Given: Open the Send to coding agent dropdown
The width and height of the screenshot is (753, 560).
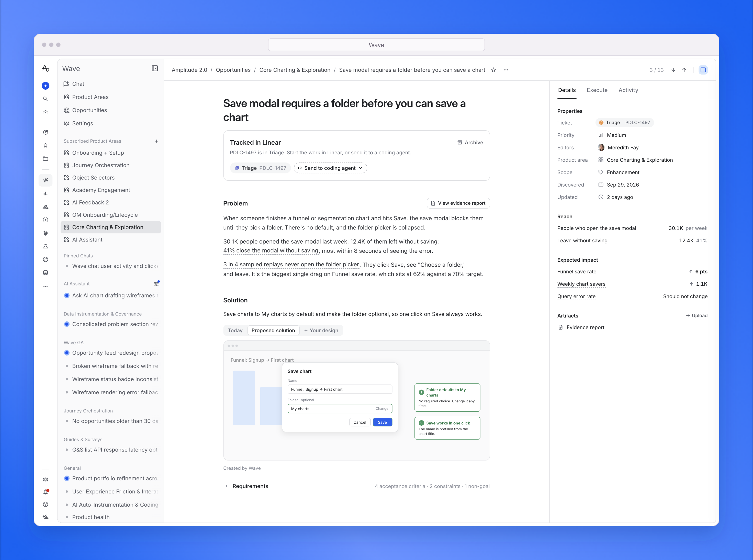Looking at the screenshot, I should [330, 168].
